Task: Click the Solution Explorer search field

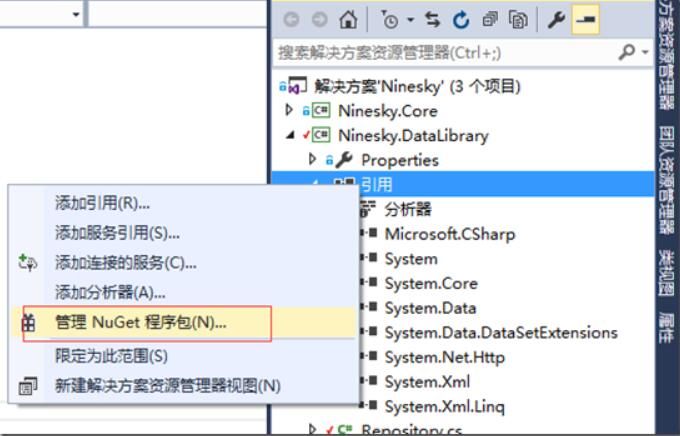Action: 445,53
